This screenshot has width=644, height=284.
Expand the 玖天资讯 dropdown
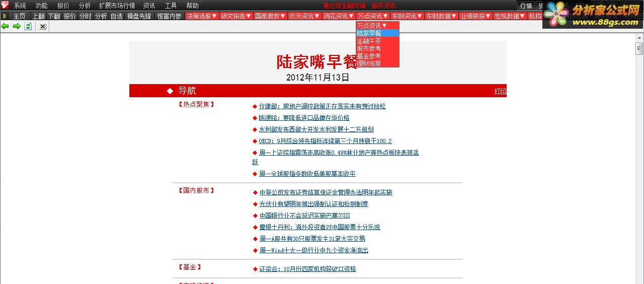point(304,16)
